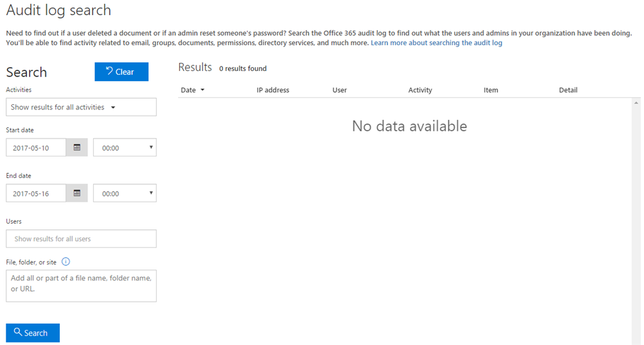Sort by the Detail column header

[568, 90]
